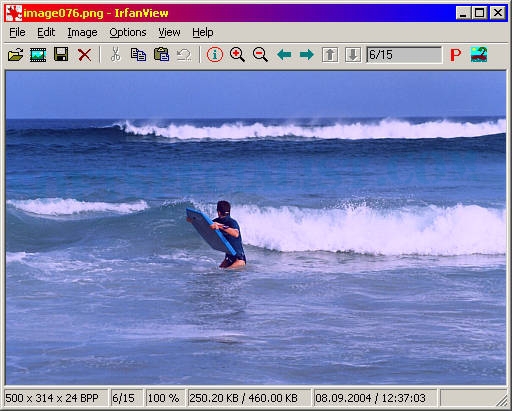Open the Options menu
Screen dimensions: 512x411
128,32
